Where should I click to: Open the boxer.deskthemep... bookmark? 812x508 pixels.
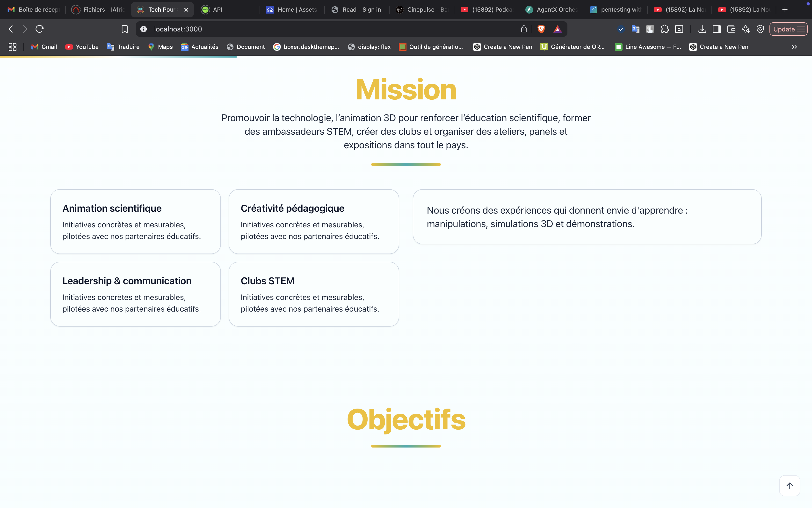coord(306,47)
